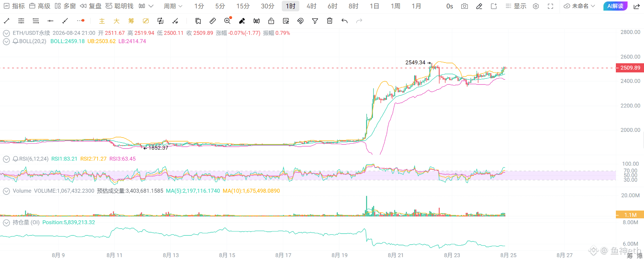Click the line with arrows tool icon
Image resolution: width=644 pixels, height=260 pixels.
click(x=175, y=21)
